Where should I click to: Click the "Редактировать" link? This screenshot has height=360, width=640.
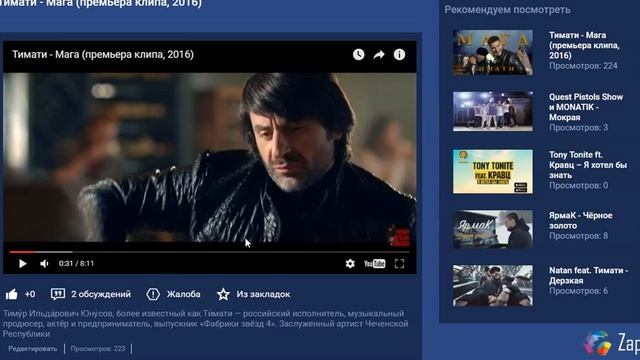33,349
